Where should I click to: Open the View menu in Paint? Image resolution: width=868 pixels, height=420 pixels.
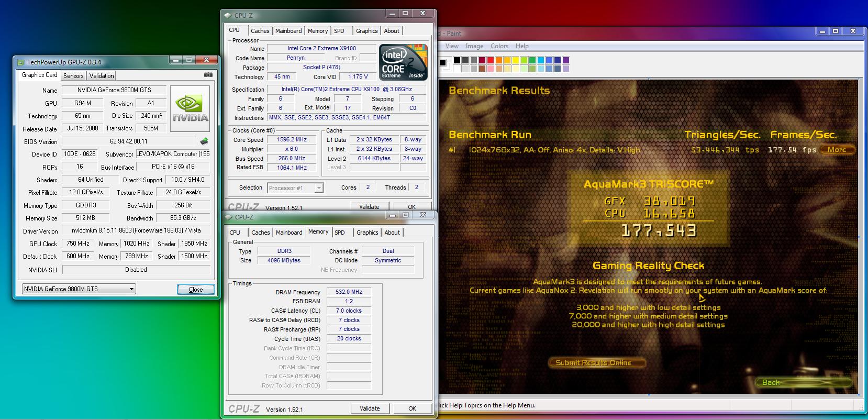pyautogui.click(x=452, y=46)
